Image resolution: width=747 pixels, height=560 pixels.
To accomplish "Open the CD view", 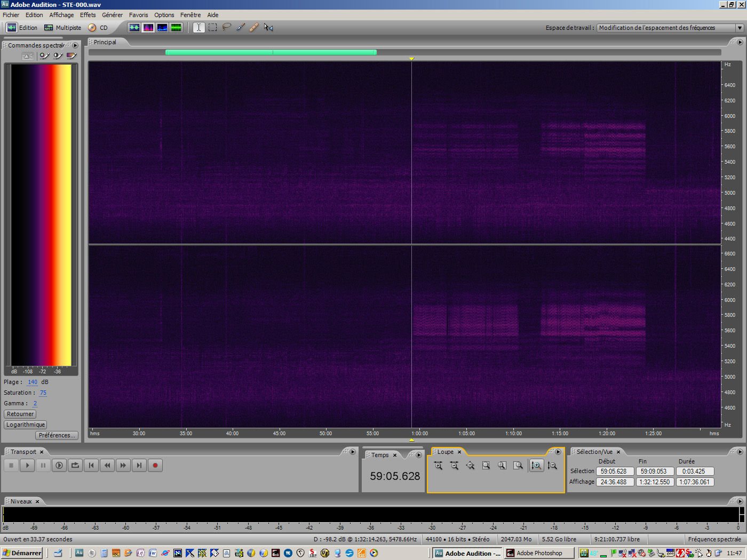I will tap(99, 28).
